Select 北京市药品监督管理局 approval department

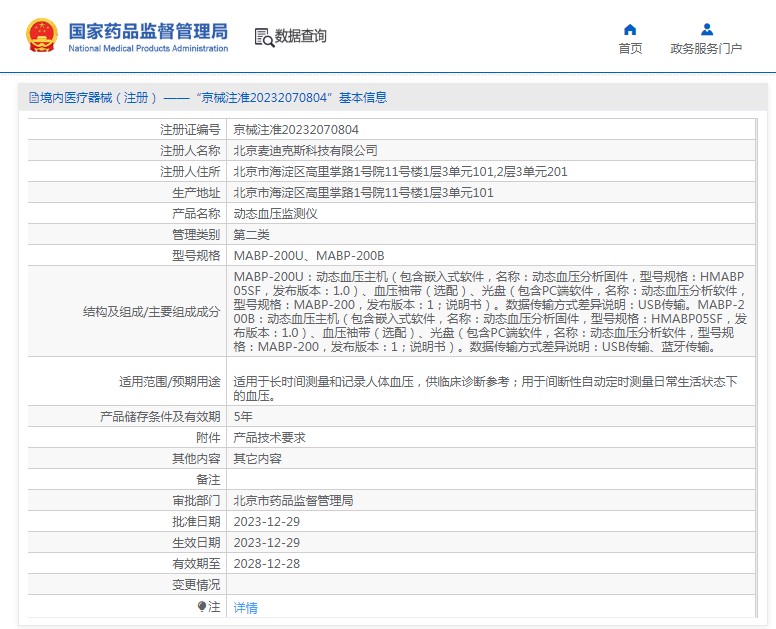pos(293,501)
